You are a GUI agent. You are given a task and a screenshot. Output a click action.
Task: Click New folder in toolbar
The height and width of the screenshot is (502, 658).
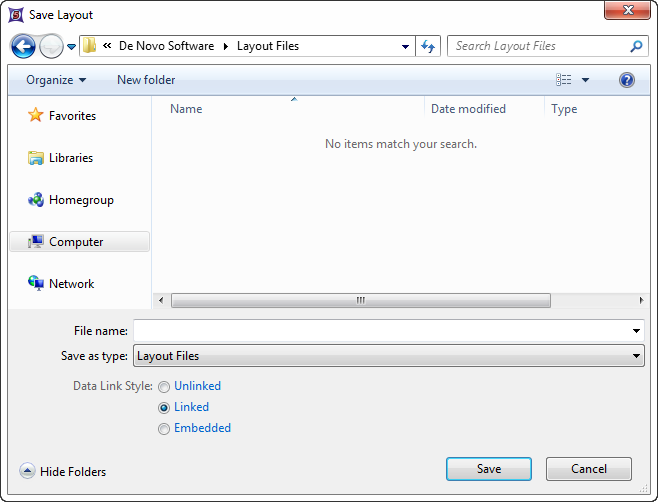tap(146, 80)
